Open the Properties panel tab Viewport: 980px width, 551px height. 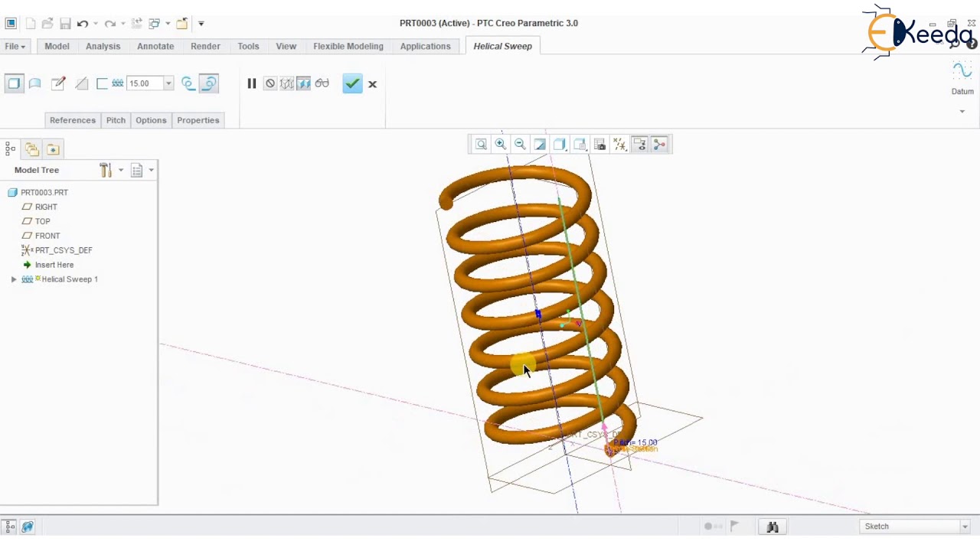coord(198,120)
